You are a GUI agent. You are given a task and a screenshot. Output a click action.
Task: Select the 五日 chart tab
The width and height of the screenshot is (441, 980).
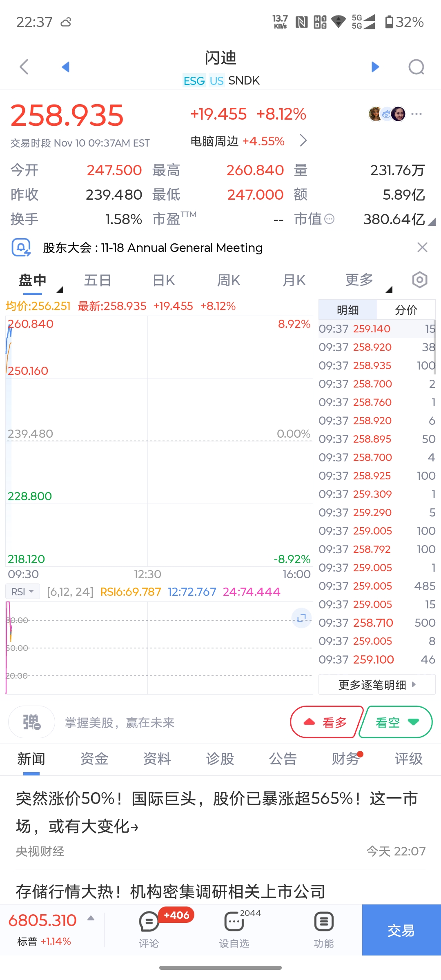98,281
